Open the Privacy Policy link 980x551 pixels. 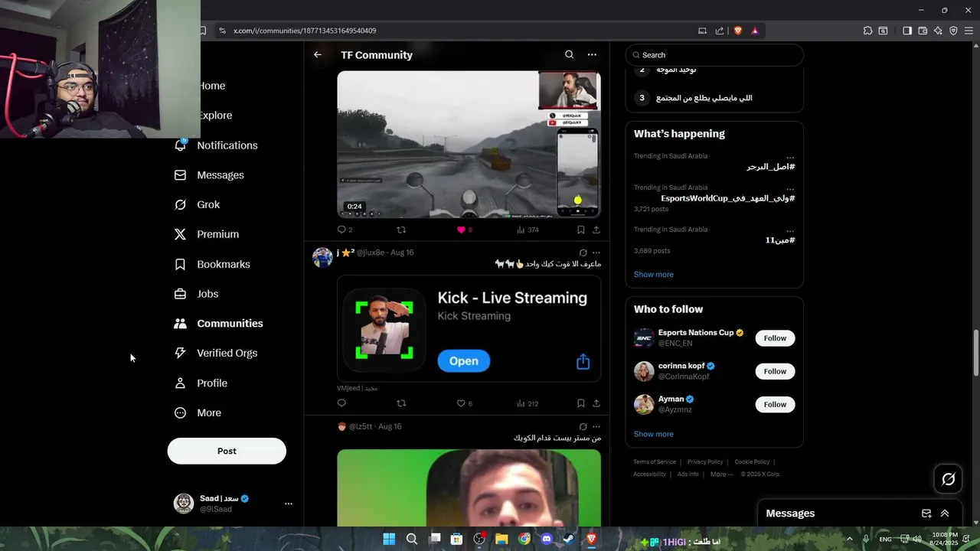[x=705, y=462]
